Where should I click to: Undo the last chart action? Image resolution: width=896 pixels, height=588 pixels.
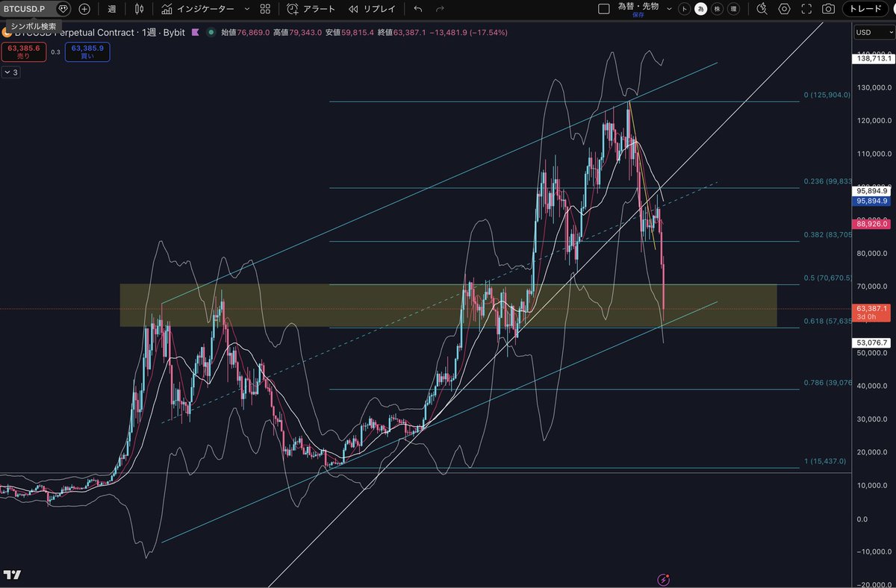[417, 9]
